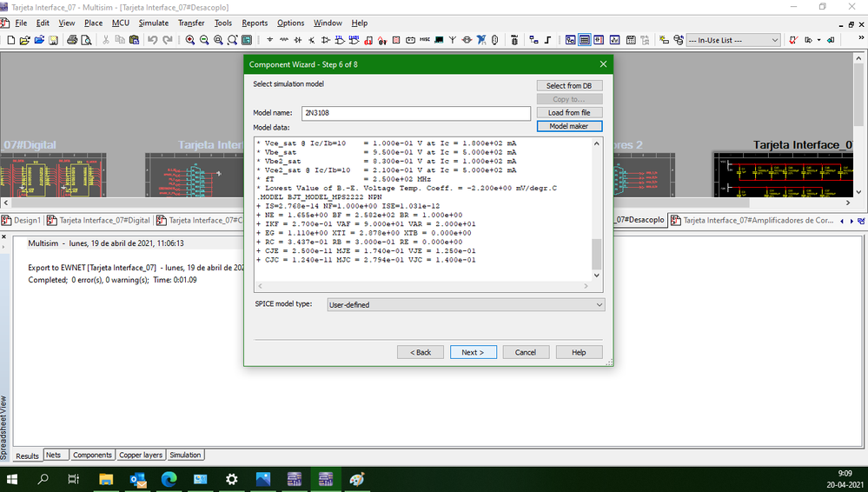
Task: Click the Open file folder icon
Action: point(24,40)
